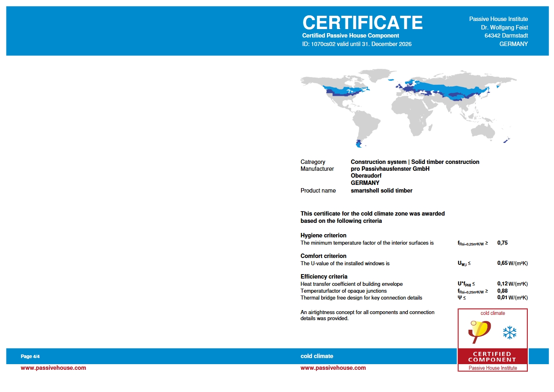
Task: Click the manufacturer "pro Passivhausfenster GmbH"
Action: click(x=390, y=169)
